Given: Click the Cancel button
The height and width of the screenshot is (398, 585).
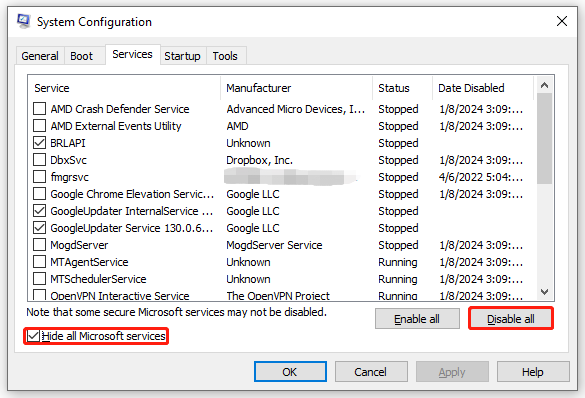Looking at the screenshot, I should pyautogui.click(x=371, y=372).
